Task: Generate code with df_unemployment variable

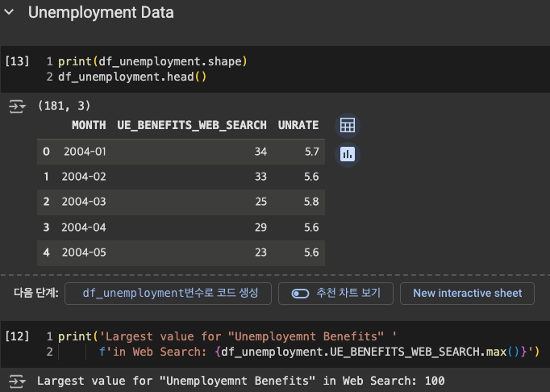Action: (168, 294)
